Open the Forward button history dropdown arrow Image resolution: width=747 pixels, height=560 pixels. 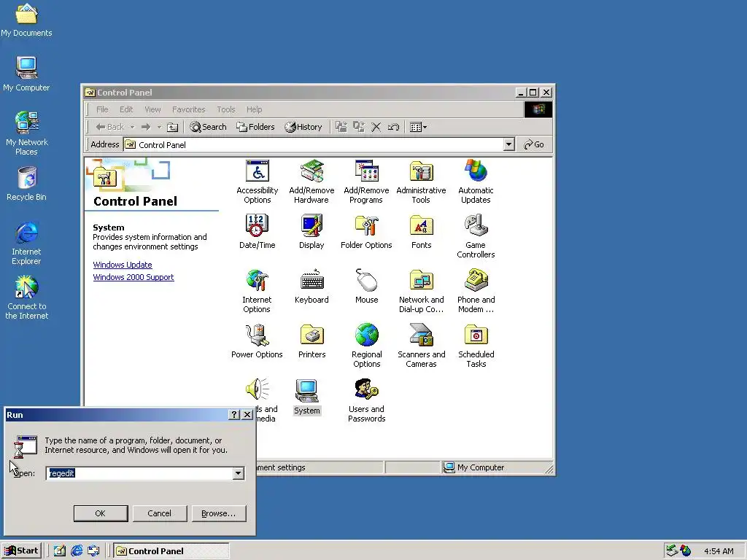pyautogui.click(x=159, y=127)
